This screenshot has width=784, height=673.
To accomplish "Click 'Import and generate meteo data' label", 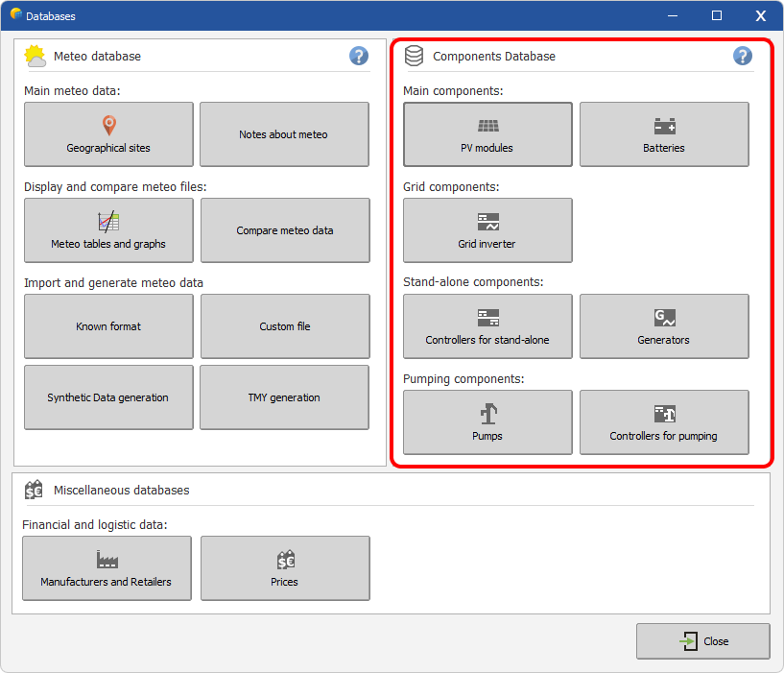I will point(113,283).
